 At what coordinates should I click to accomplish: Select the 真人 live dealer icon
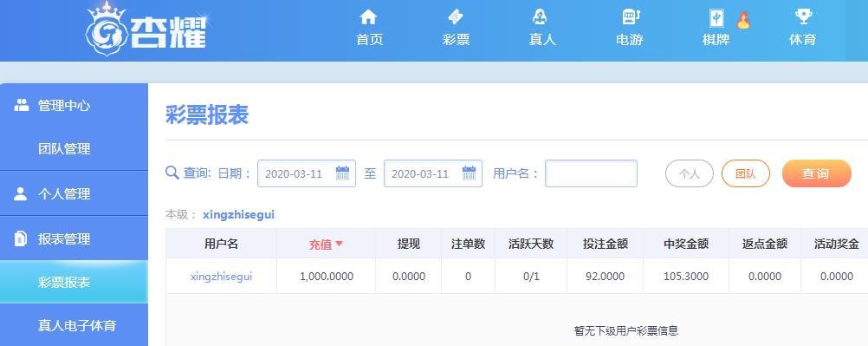[x=541, y=17]
